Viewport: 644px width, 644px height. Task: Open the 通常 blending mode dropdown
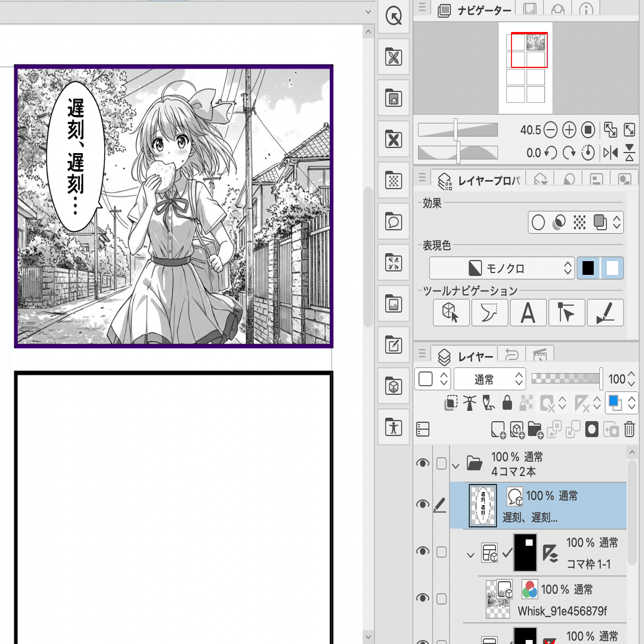click(490, 379)
